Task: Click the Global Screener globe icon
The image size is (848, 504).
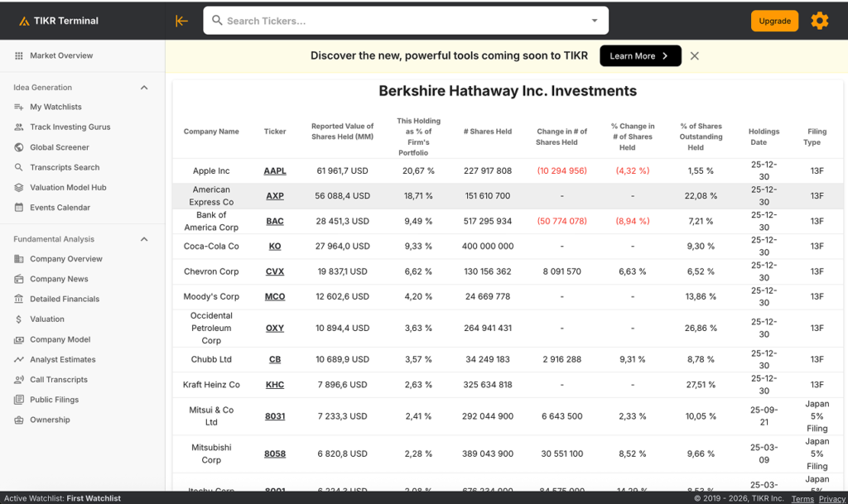Action: (19, 147)
